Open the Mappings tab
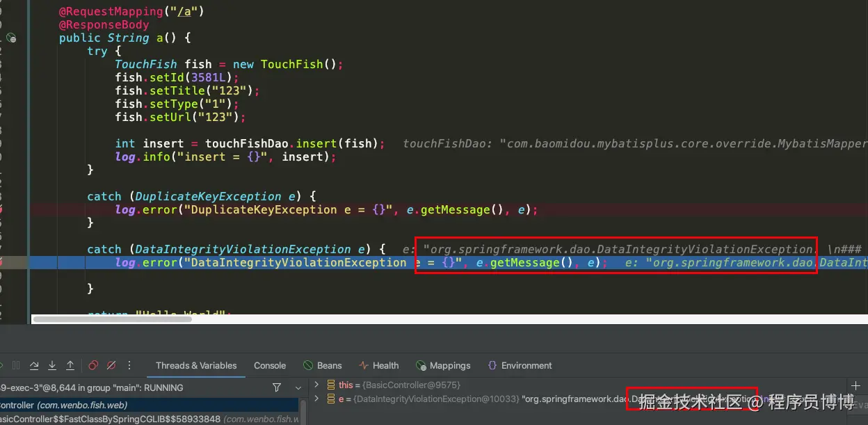 [x=443, y=365]
